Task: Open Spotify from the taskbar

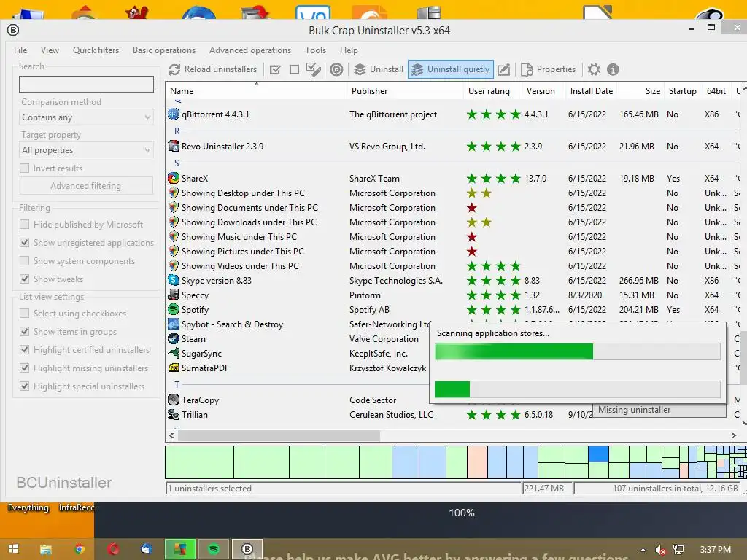Action: click(x=214, y=549)
